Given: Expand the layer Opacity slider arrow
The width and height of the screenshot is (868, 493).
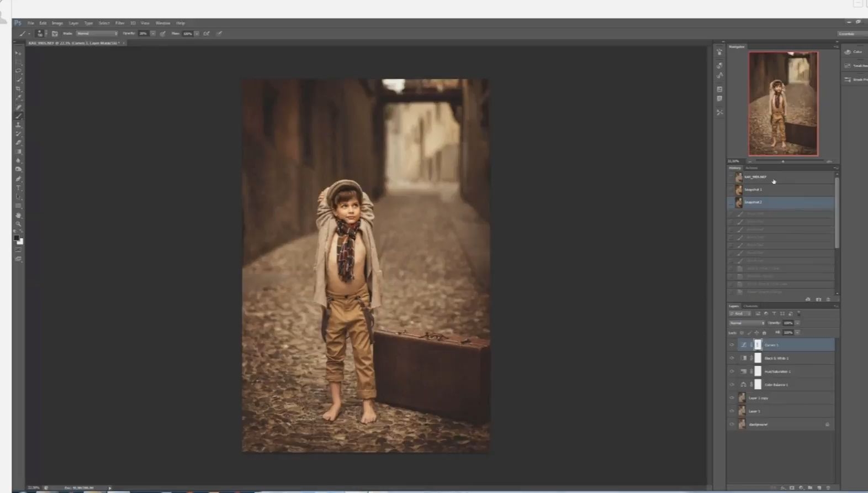Looking at the screenshot, I should pyautogui.click(x=797, y=323).
